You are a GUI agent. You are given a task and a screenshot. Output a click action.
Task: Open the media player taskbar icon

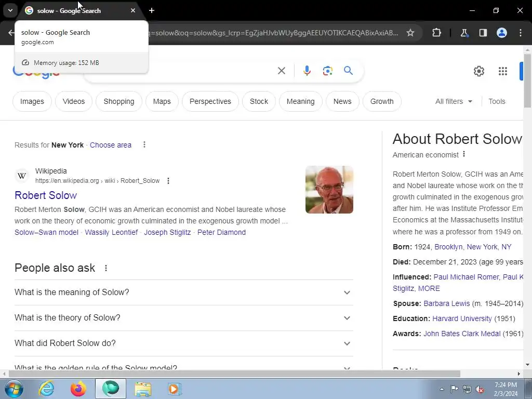coord(175,389)
